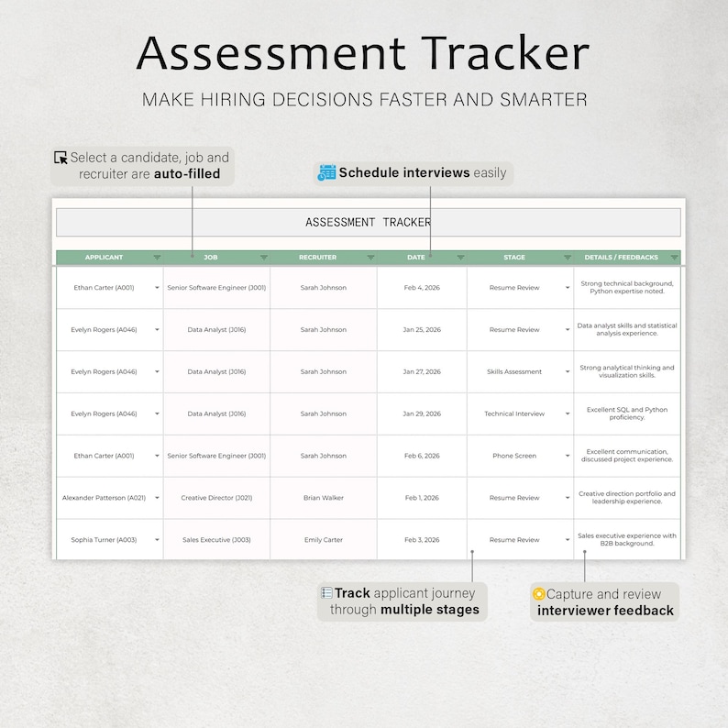The height and width of the screenshot is (728, 728).
Task: Expand applicant dropdown in the Jan 25, 2026 row
Action: 157,330
